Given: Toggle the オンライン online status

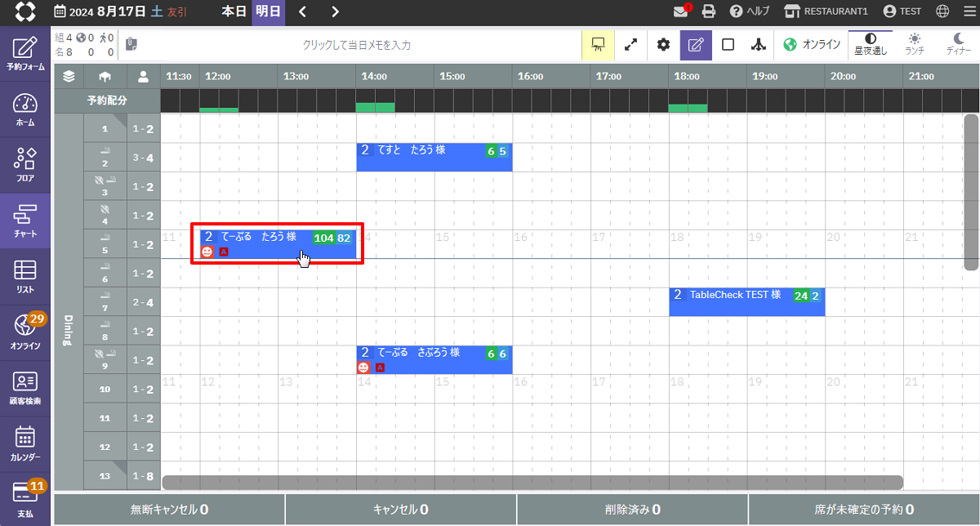Looking at the screenshot, I should pos(812,45).
